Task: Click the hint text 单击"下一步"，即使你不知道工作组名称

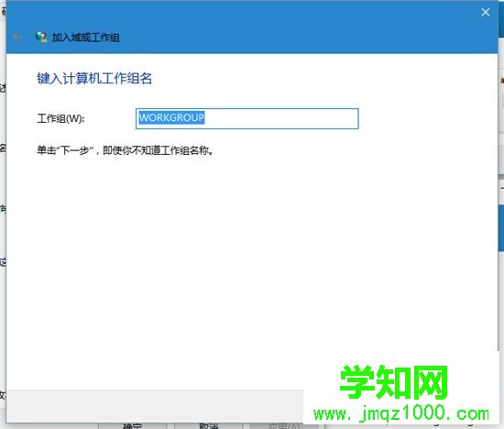Action: (x=125, y=150)
